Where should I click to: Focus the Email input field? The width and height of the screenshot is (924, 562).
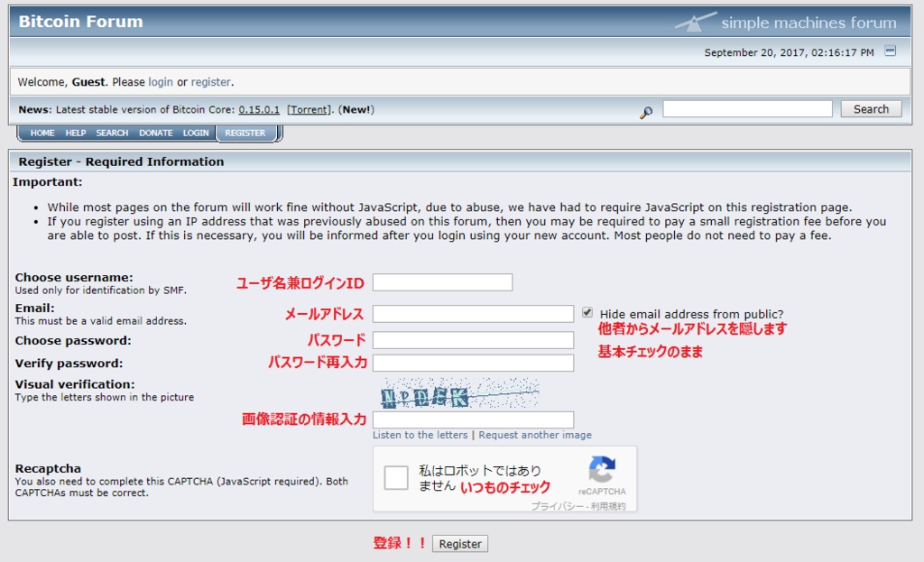473,313
